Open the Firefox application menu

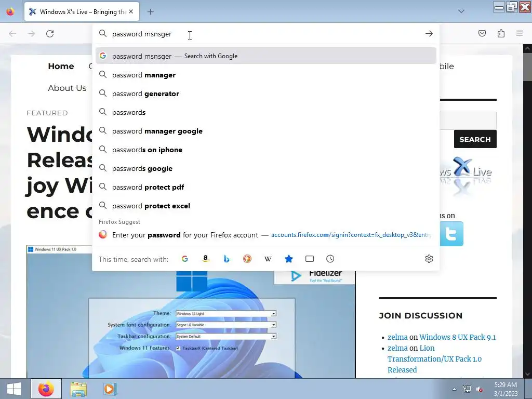click(520, 33)
